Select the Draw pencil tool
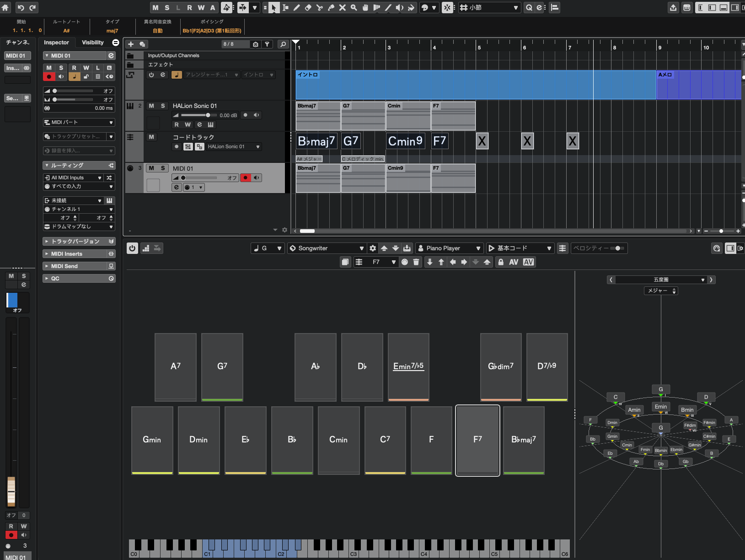This screenshot has height=560, width=745. [297, 7]
